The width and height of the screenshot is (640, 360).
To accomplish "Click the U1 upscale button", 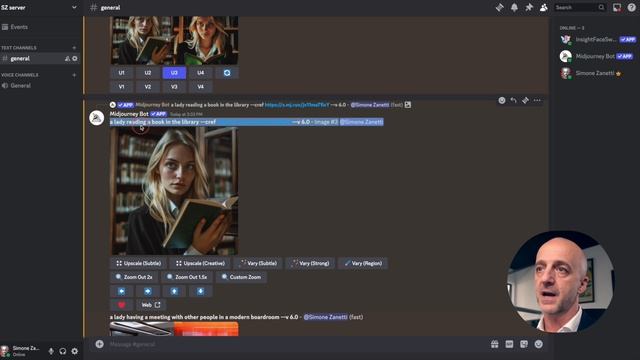I will click(x=121, y=73).
